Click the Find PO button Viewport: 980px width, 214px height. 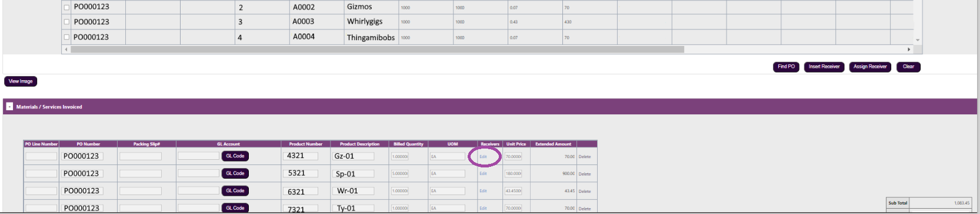786,67
